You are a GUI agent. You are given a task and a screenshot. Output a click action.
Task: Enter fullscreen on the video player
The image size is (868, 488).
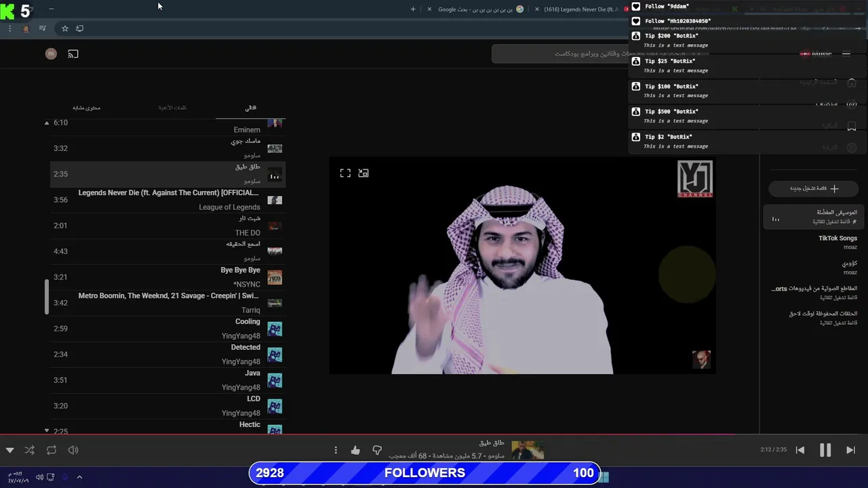[345, 174]
